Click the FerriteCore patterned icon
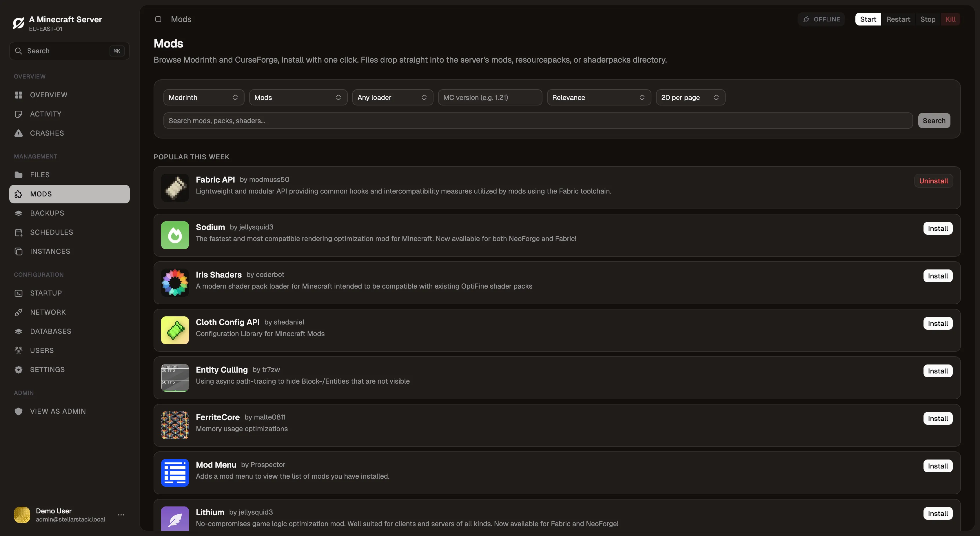The height and width of the screenshot is (536, 980). [175, 425]
